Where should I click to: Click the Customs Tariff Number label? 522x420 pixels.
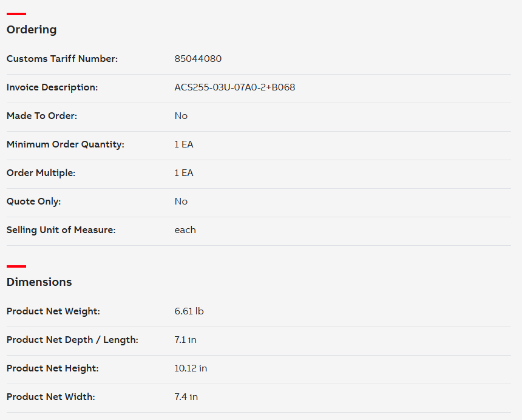tap(62, 59)
